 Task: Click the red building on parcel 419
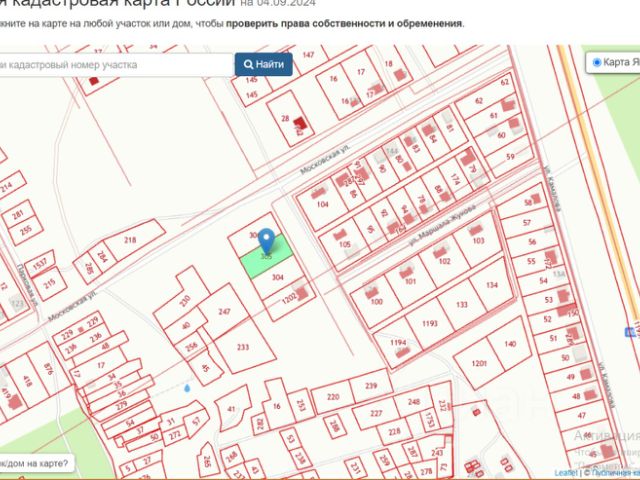pos(15,401)
